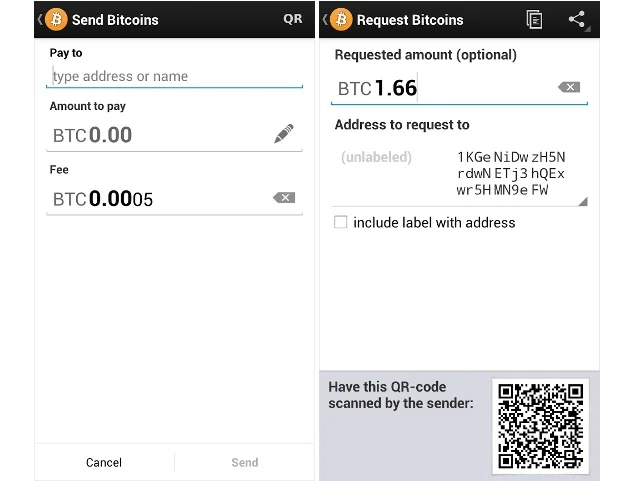Click the Send button

(245, 462)
